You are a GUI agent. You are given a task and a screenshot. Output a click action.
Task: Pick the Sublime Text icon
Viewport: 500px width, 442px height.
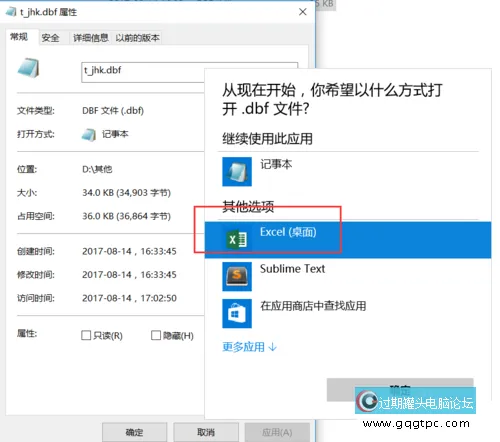pyautogui.click(x=237, y=276)
